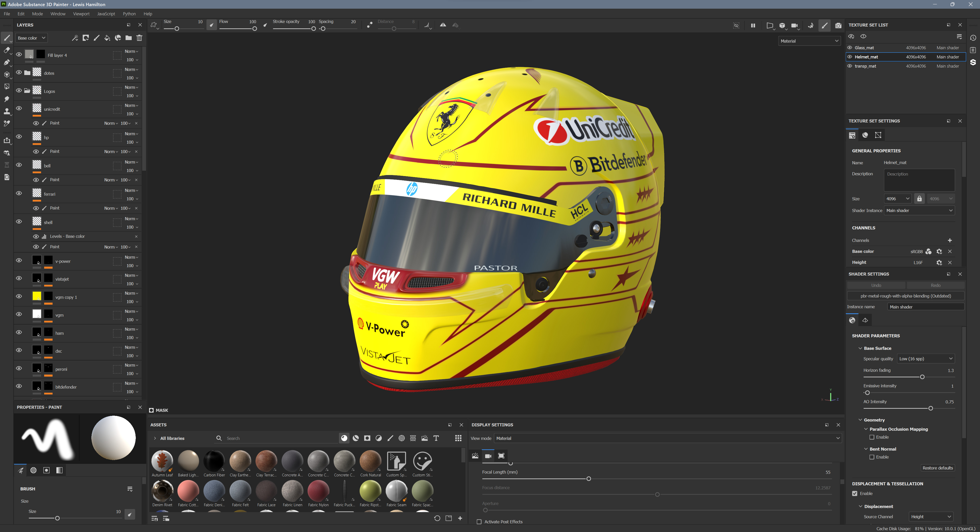
Task: Toggle visibility of transp_mat texture set
Action: pos(850,66)
